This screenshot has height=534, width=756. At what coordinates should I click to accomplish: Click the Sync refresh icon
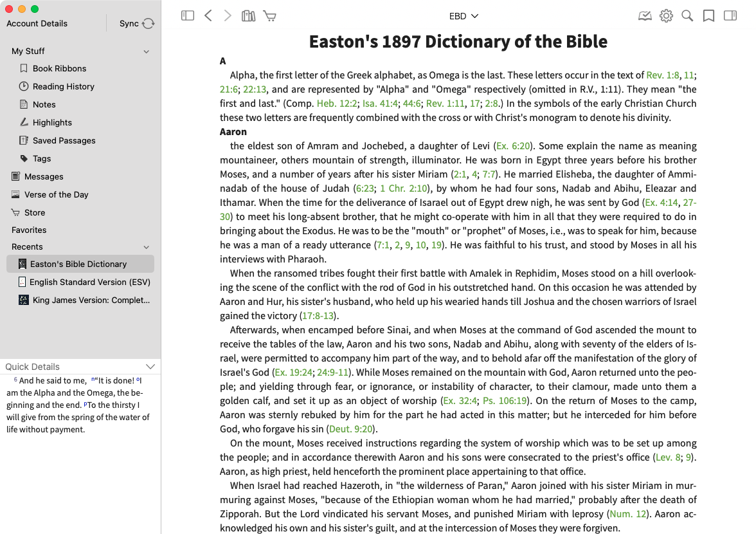[148, 23]
